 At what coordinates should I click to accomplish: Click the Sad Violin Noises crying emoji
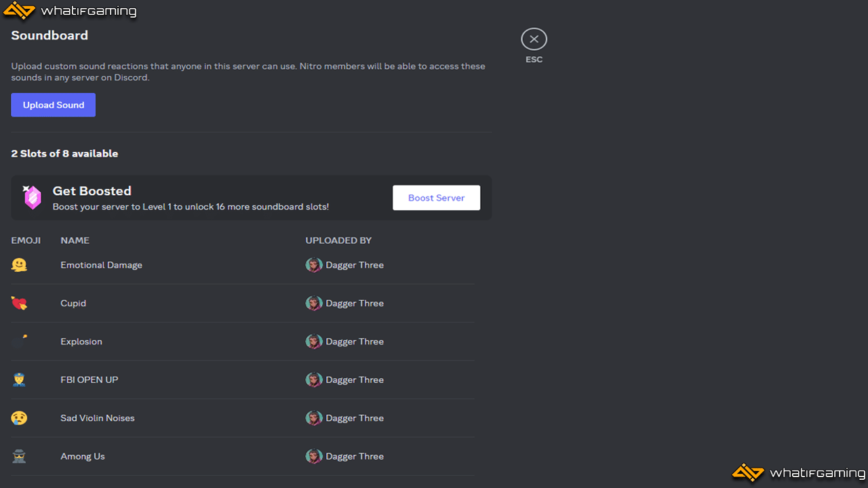click(19, 418)
